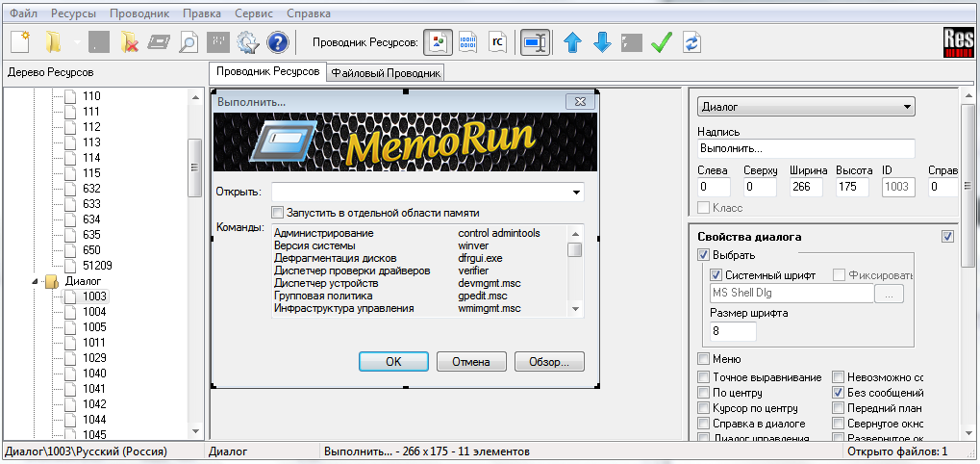
Task: Toggle Запустить в отдельной области памяти checkbox
Action: (x=278, y=212)
